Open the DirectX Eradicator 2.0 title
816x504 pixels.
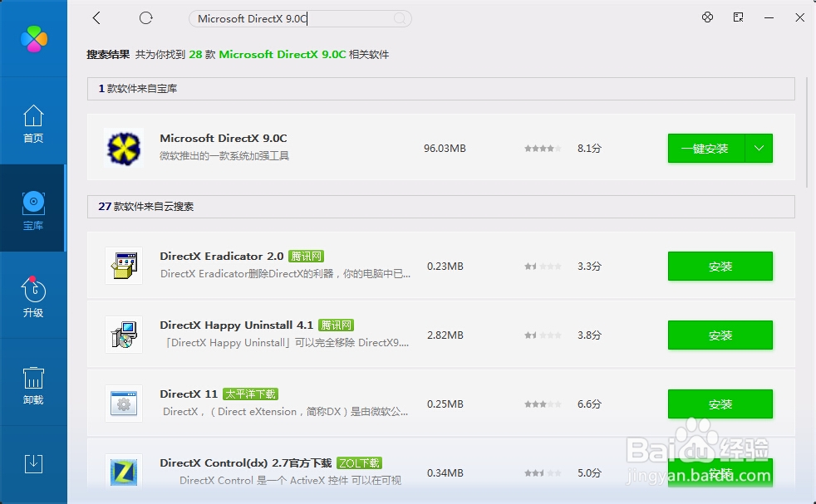[x=222, y=257]
